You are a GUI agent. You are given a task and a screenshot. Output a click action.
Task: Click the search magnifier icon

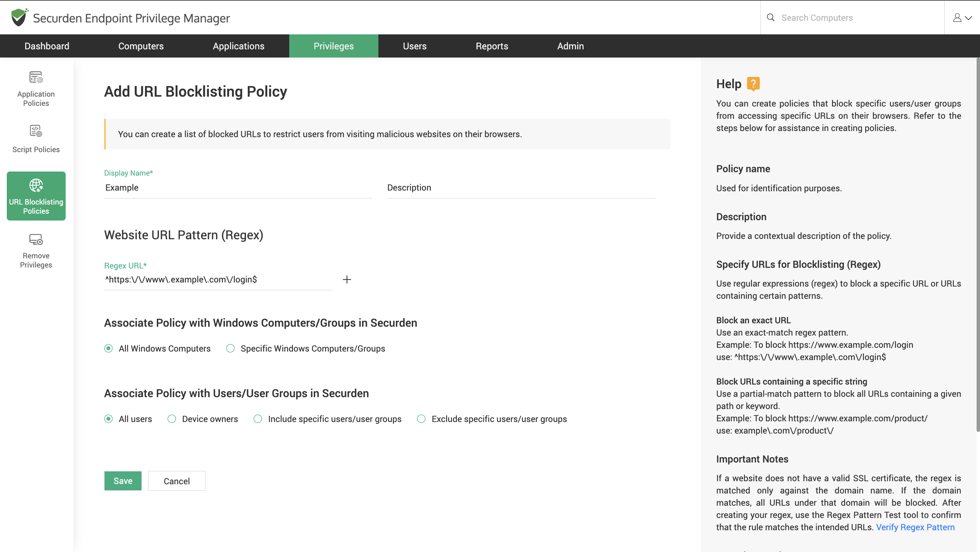[x=770, y=17]
